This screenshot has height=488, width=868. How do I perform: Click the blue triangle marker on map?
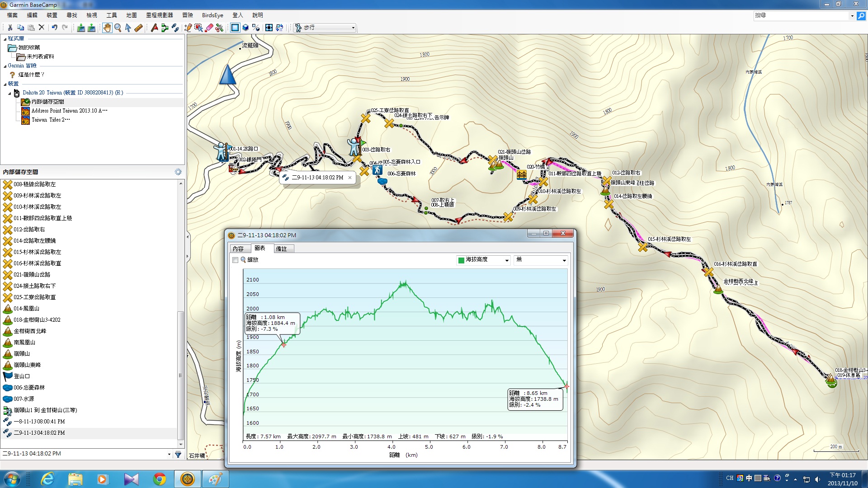(228, 75)
